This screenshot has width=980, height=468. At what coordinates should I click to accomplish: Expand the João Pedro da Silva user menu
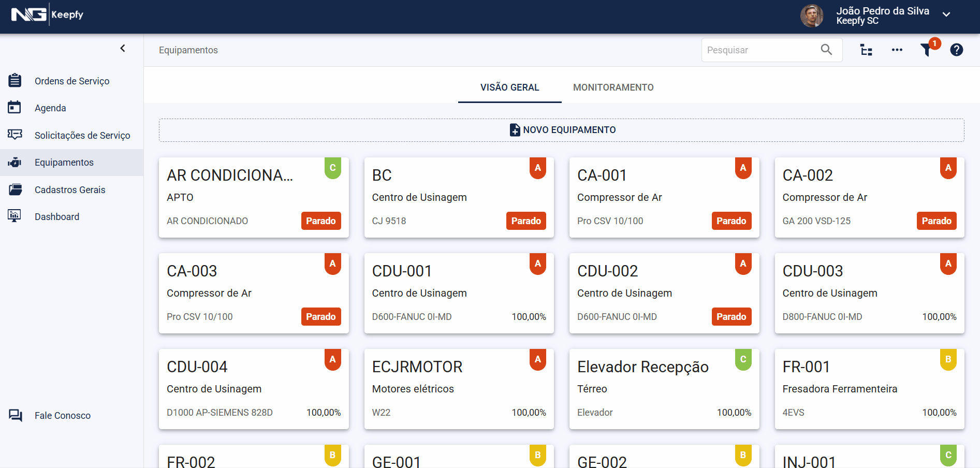(946, 14)
